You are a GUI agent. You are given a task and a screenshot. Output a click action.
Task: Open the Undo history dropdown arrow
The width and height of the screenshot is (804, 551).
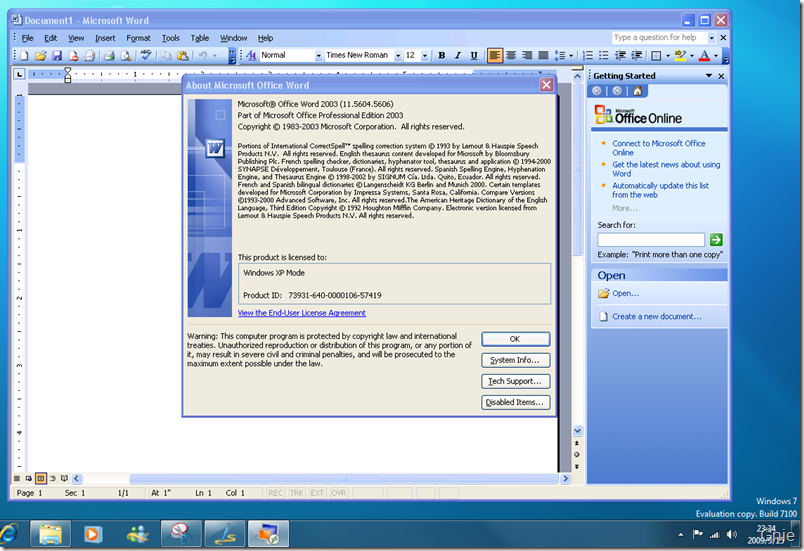(215, 56)
